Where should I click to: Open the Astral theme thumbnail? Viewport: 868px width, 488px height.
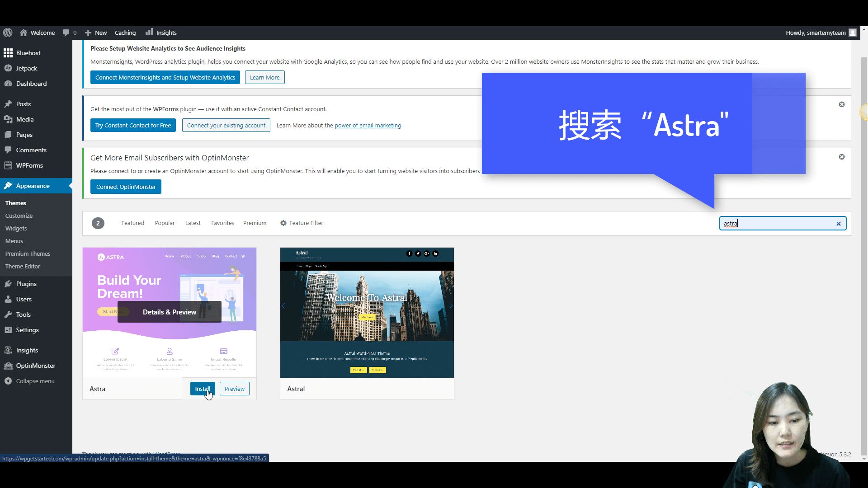coord(367,312)
